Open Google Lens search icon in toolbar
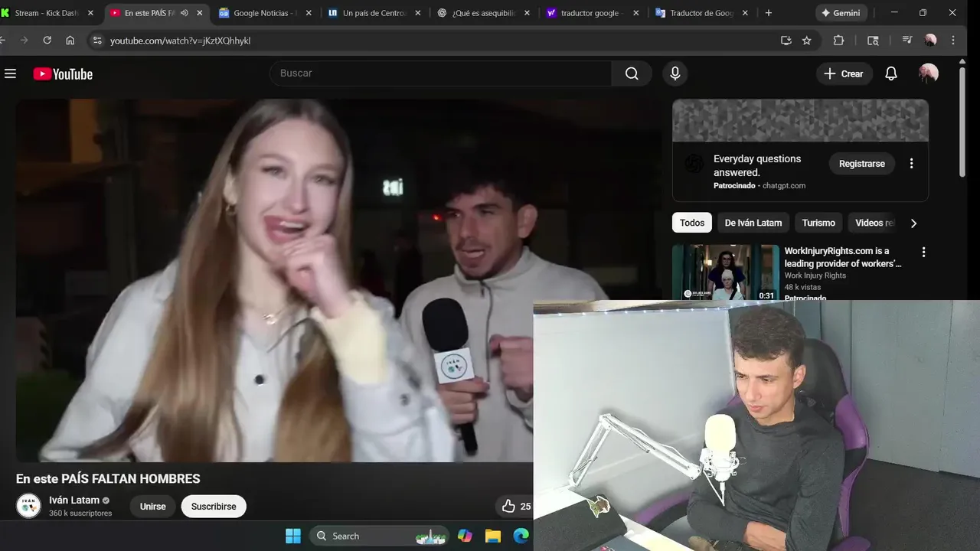 tap(873, 41)
